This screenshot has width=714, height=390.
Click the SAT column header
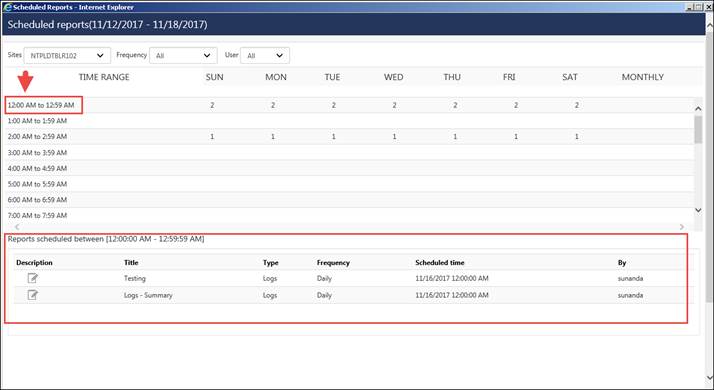pyautogui.click(x=570, y=77)
